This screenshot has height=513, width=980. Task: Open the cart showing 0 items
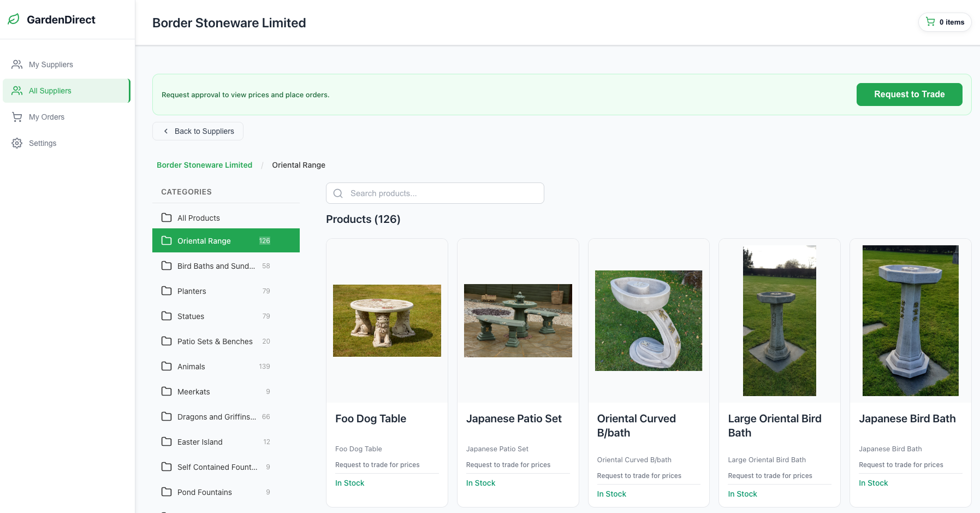[945, 22]
